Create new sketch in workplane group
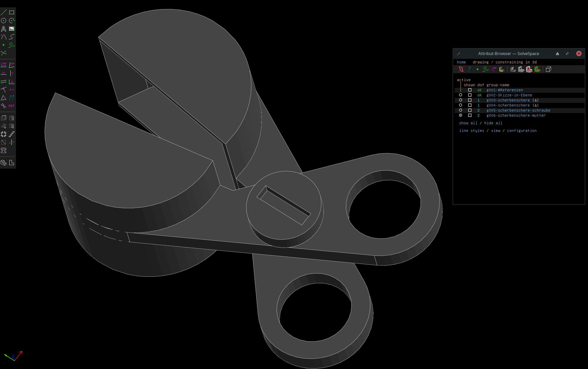Screen dimensions: 588x369 4,142
